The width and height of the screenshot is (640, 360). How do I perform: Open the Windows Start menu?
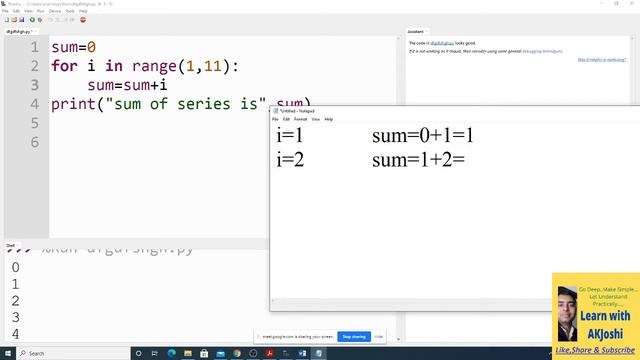[x=8, y=353]
